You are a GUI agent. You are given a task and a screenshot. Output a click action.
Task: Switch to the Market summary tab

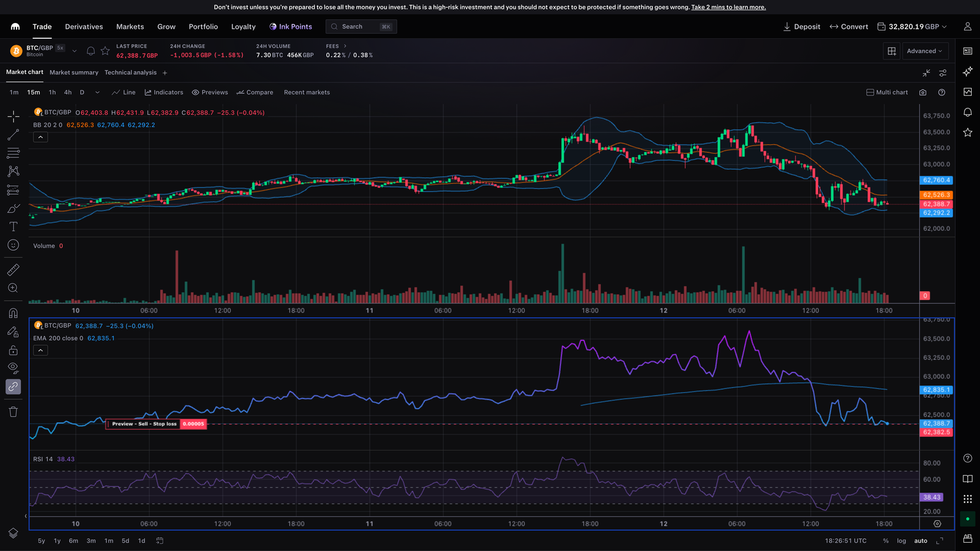coord(74,73)
